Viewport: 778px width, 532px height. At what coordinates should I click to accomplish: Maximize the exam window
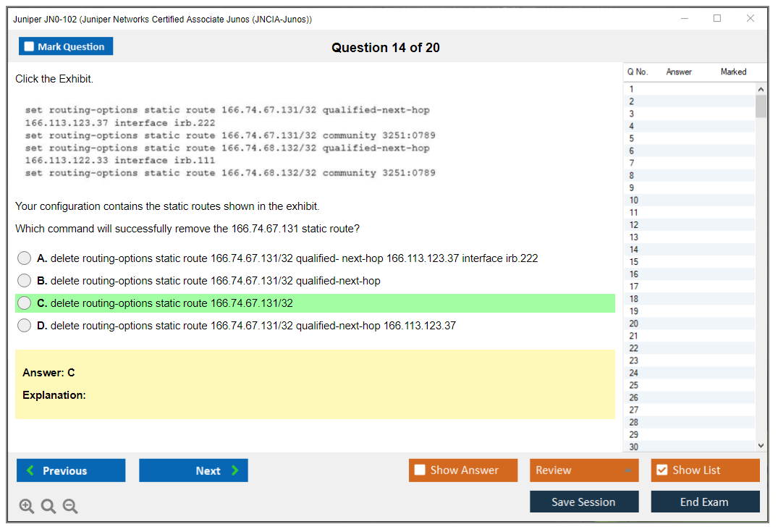(x=717, y=19)
